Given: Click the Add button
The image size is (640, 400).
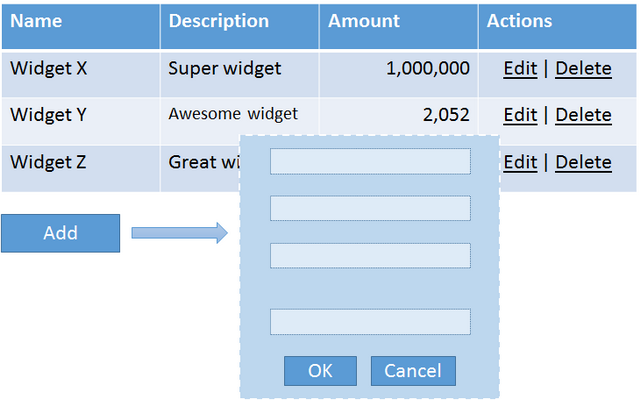Looking at the screenshot, I should (x=60, y=233).
